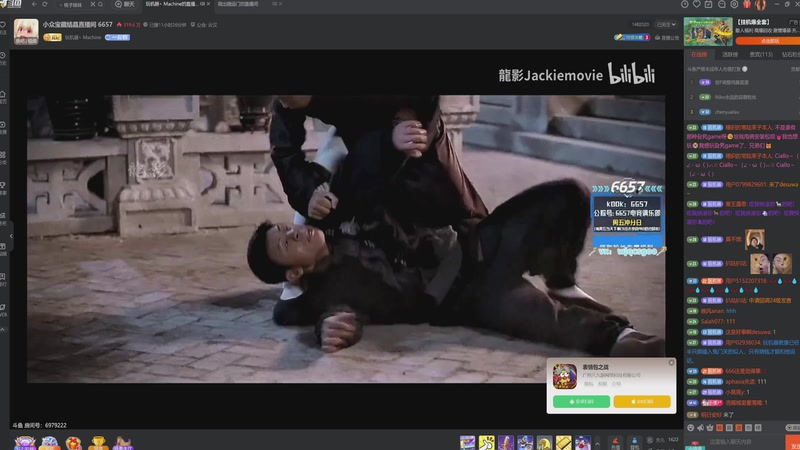Expand the 已关注 follow dropdown
The height and width of the screenshot is (450, 800).
(x=666, y=24)
